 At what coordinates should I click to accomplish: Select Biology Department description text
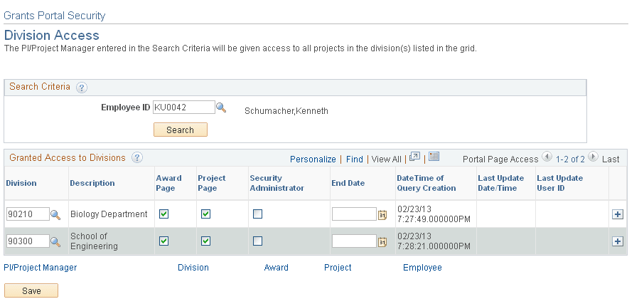point(109,214)
